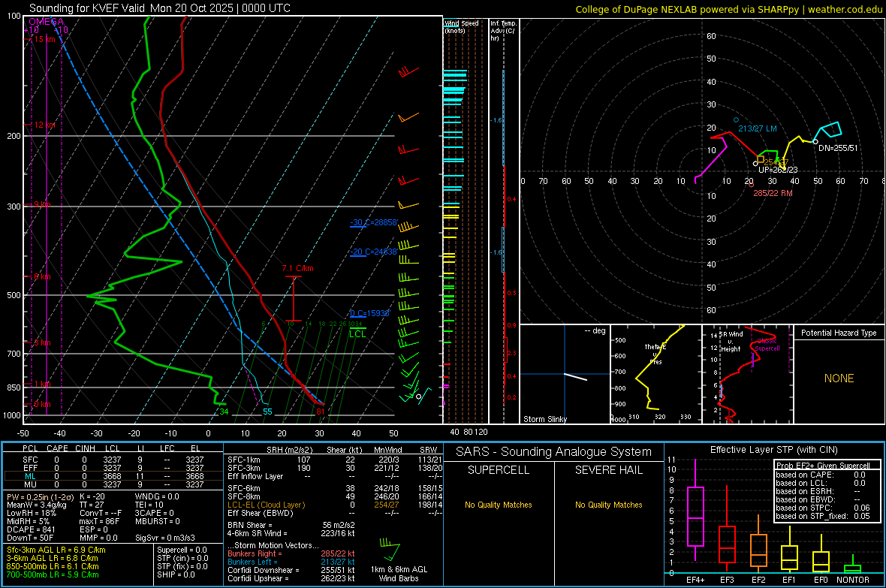Click the surface temperature value 81
This screenshot has height=588, width=886.
point(321,412)
